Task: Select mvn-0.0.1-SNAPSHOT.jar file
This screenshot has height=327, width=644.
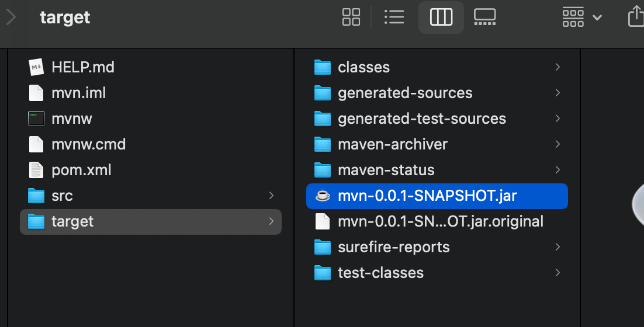Action: point(437,196)
